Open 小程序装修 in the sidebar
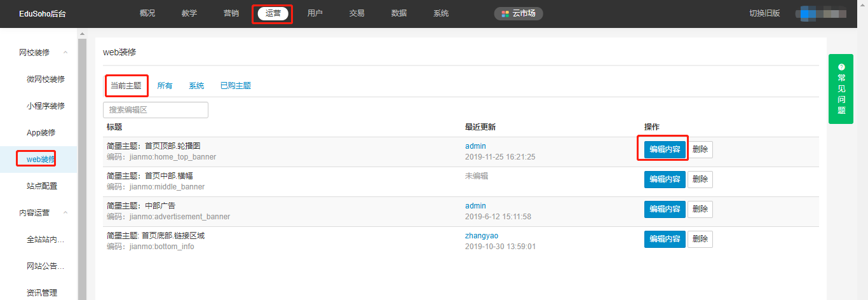Screen dimensions: 868x300 point(46,106)
